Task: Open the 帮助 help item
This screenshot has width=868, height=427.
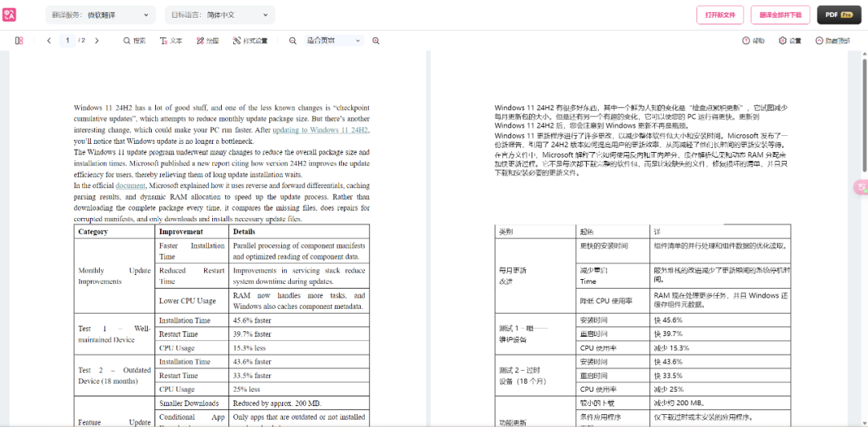Action: point(753,40)
